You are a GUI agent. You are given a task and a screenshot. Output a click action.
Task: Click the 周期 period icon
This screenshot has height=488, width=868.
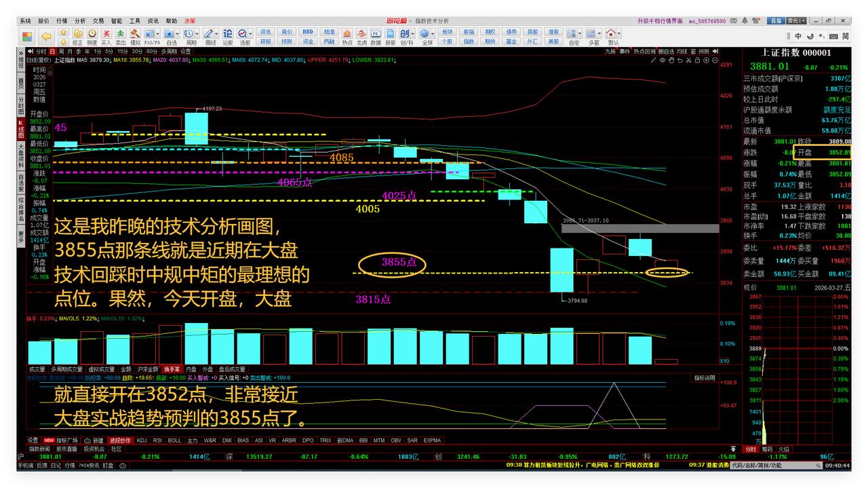point(189,33)
